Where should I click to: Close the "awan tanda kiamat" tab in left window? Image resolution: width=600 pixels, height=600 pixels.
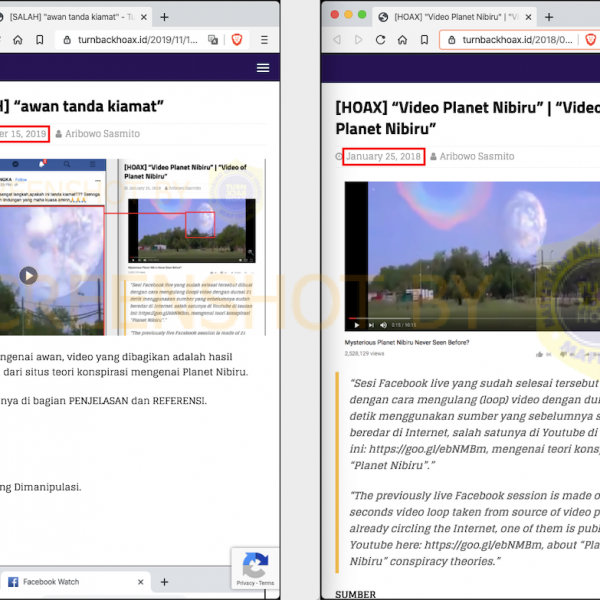(143, 17)
